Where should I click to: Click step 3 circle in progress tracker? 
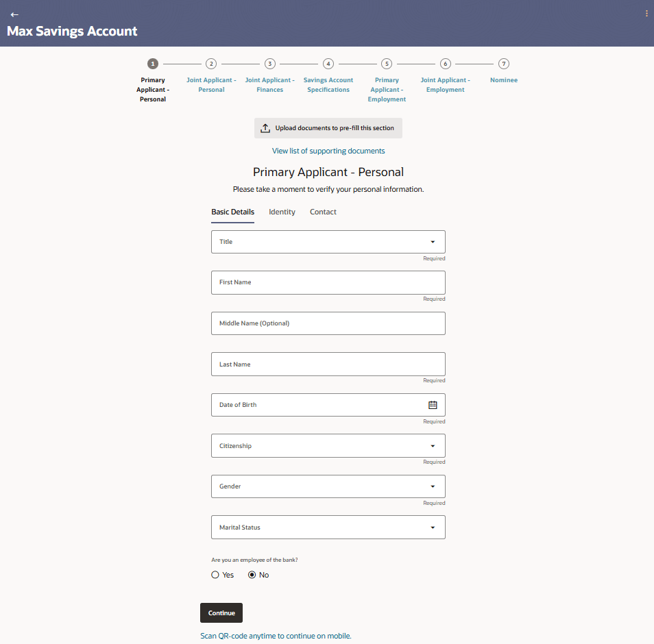(270, 64)
